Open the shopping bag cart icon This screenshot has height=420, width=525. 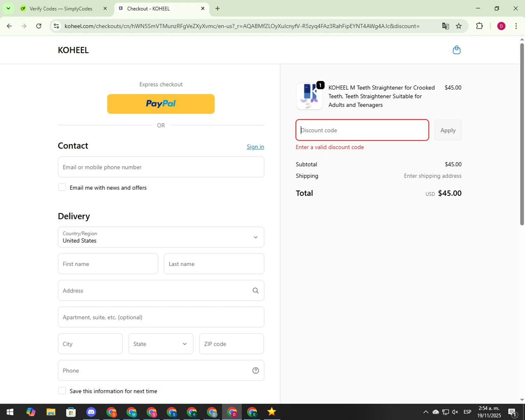[456, 50]
